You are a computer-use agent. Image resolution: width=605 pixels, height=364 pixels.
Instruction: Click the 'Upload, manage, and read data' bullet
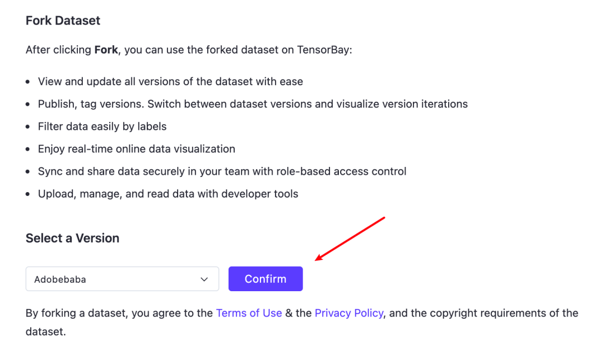168,194
